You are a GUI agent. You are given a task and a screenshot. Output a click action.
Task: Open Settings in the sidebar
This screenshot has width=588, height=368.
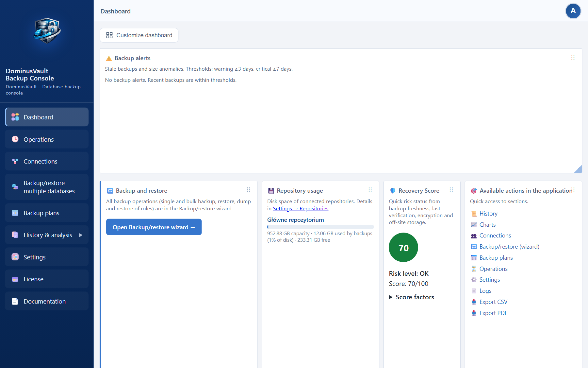(47, 257)
